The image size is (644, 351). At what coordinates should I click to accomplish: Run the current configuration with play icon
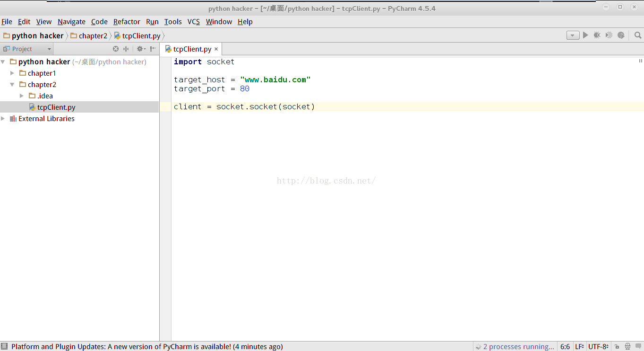[x=585, y=35]
